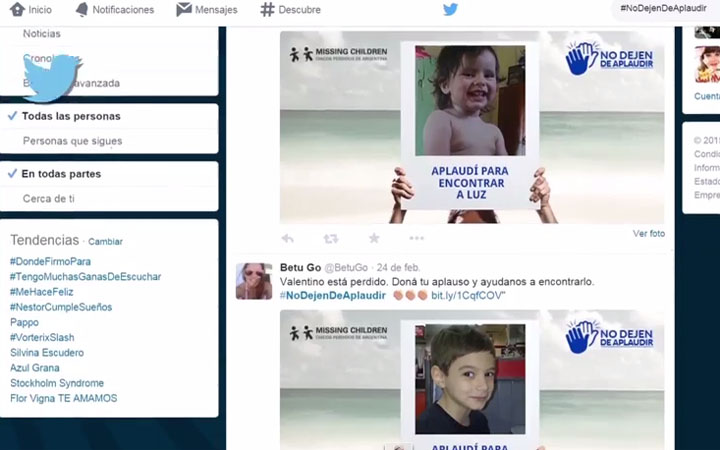Click the girl avatar in right sidebar
The width and height of the screenshot is (720, 450).
pyautogui.click(x=707, y=64)
